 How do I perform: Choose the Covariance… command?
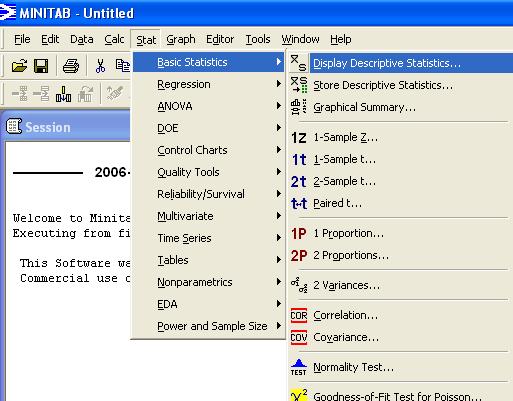pos(401,337)
